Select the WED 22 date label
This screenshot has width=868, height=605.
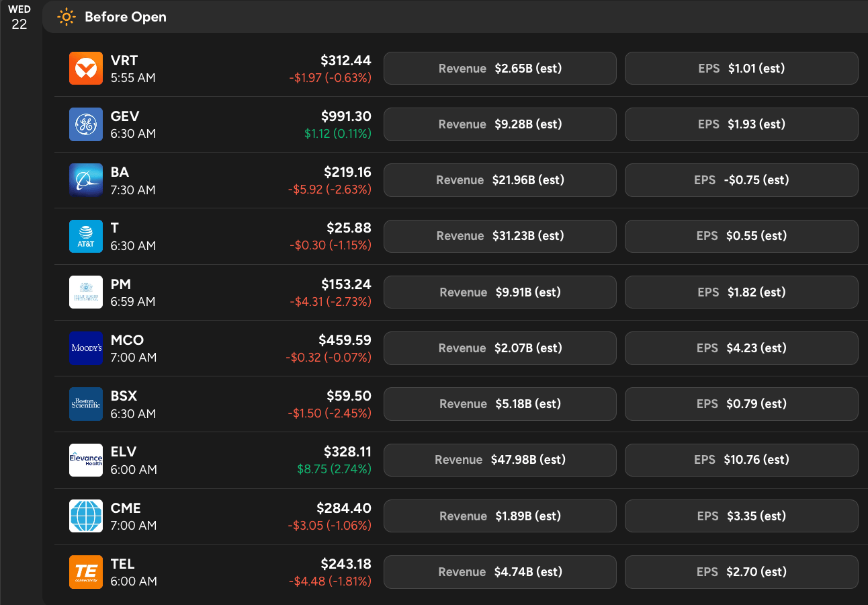point(19,17)
